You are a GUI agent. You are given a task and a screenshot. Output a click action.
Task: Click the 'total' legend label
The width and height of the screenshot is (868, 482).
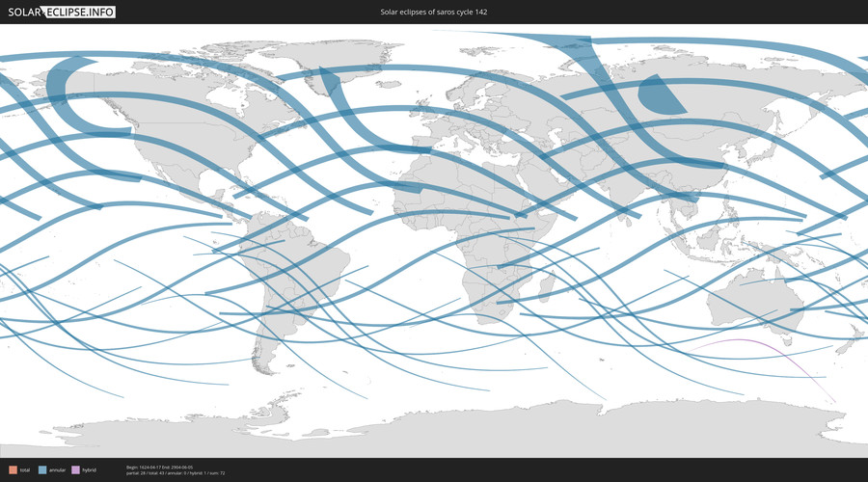[25, 469]
